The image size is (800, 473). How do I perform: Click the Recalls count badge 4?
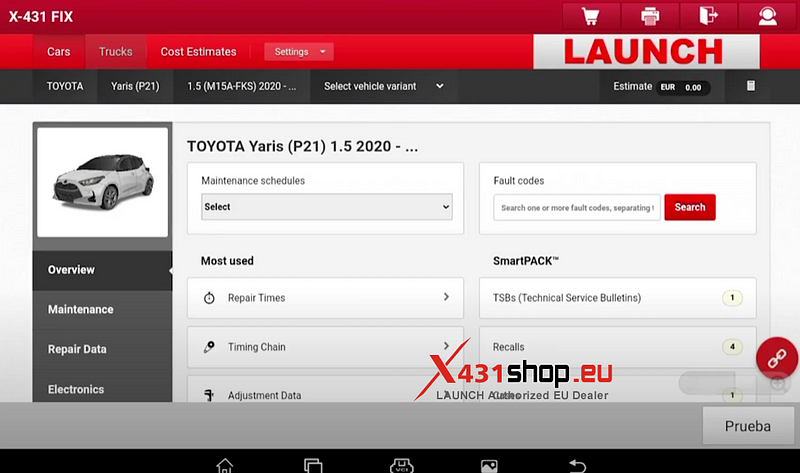(732, 347)
